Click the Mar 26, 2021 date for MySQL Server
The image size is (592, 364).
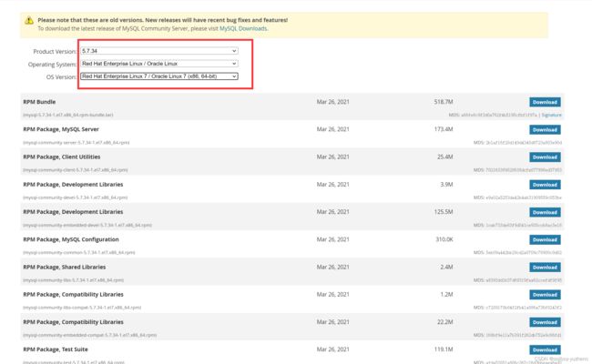click(x=333, y=129)
